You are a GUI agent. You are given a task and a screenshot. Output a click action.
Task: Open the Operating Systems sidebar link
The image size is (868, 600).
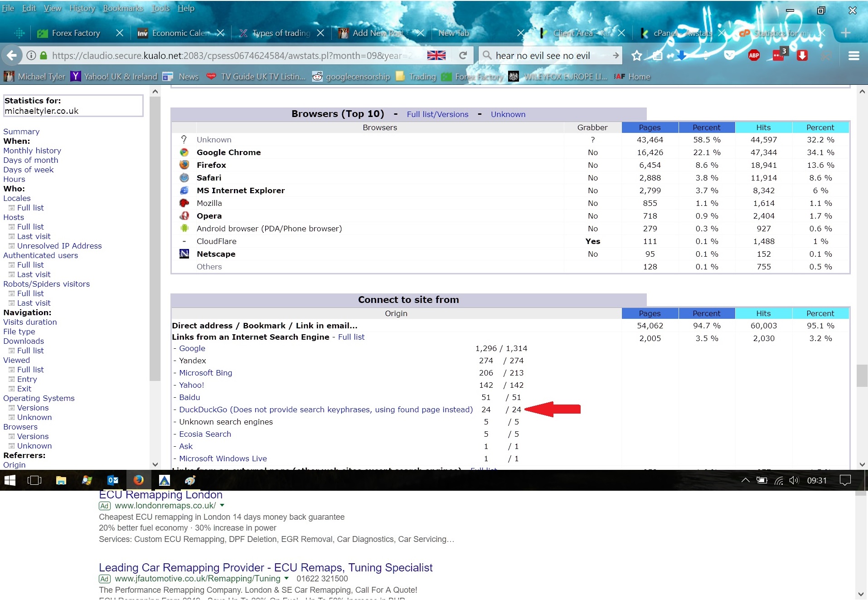(x=39, y=398)
